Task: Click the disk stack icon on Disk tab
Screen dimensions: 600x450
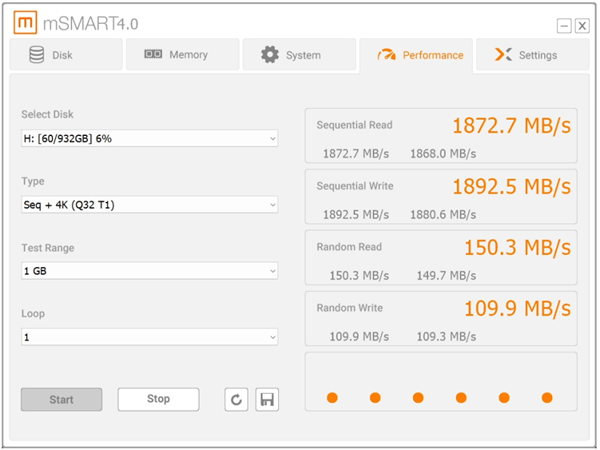Action: [x=37, y=55]
